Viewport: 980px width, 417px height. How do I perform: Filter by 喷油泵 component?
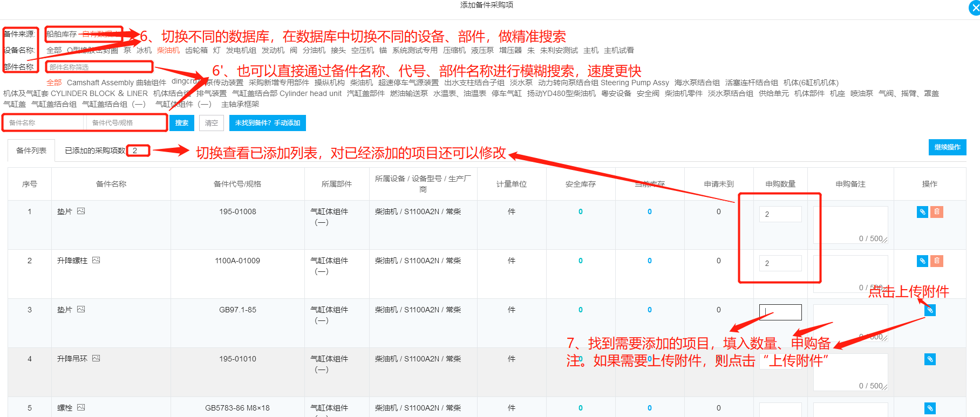coord(862,93)
